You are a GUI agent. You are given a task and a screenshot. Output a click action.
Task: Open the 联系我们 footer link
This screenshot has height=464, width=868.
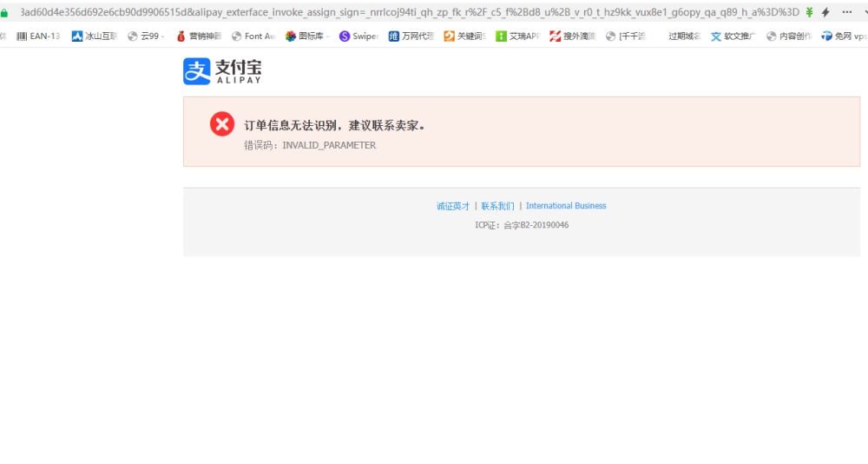pos(497,206)
